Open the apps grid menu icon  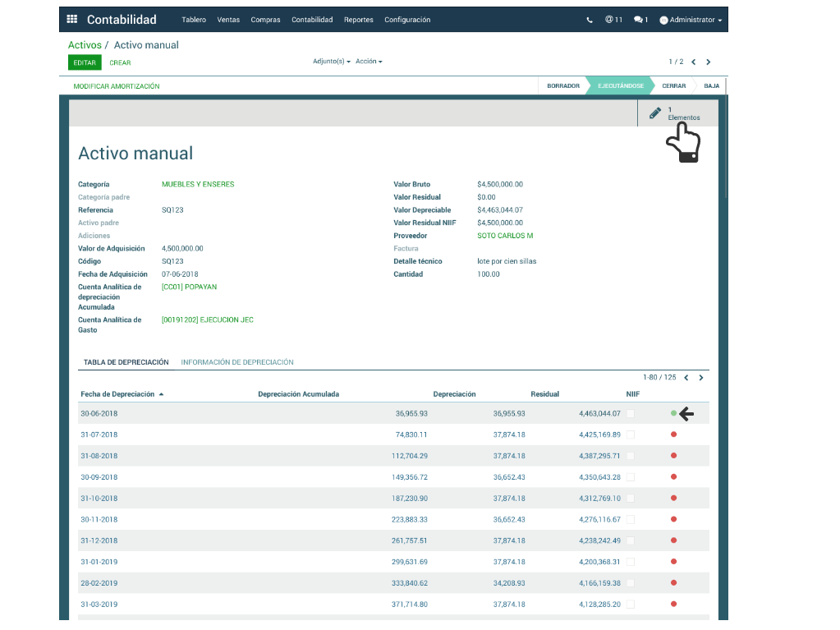click(72, 20)
